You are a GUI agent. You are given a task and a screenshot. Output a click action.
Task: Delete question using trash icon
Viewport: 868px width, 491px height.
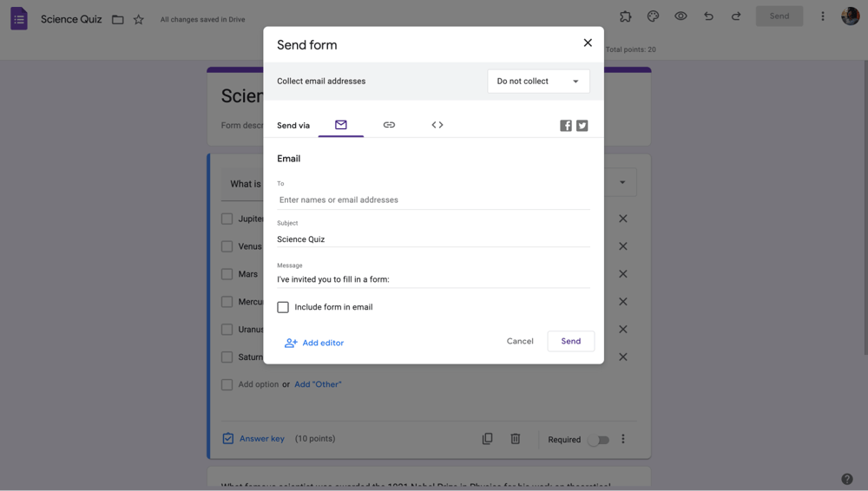(515, 439)
